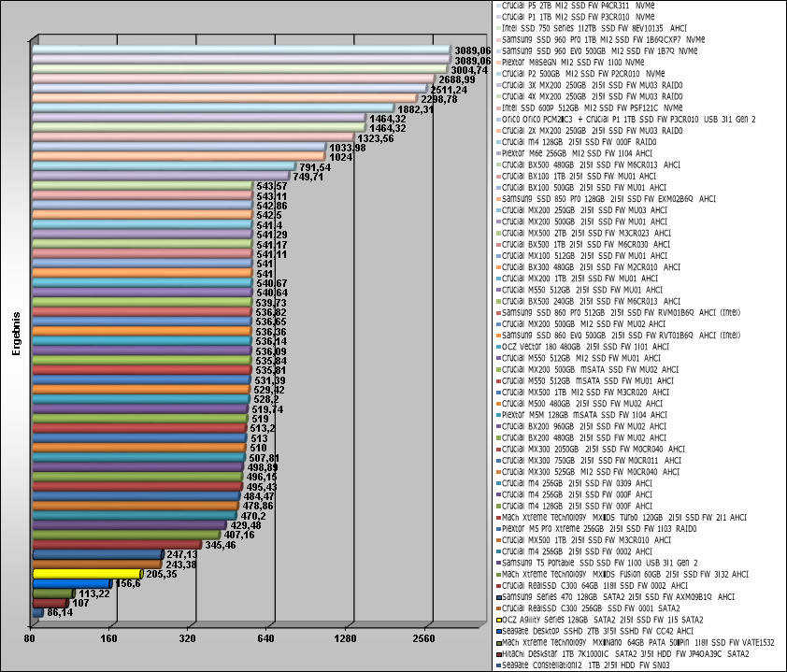Select the bright blue bar labeled 156,6
The width and height of the screenshot is (787, 672).
point(72,583)
